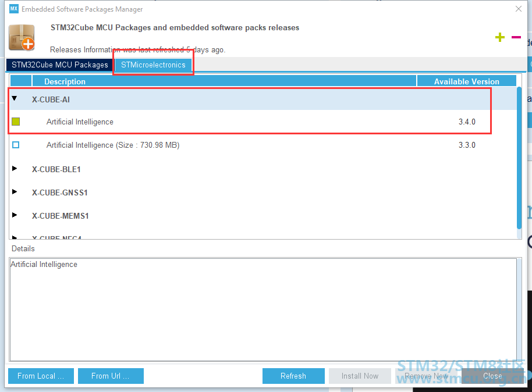Click the '3.4.0' version value

pyautogui.click(x=467, y=122)
